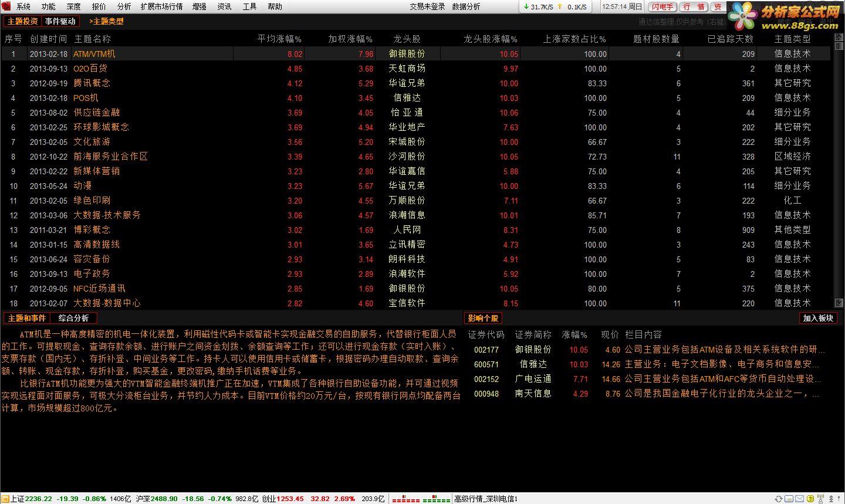Sort by 上涨家数占比% column header
Screen dimensions: 845x504
tap(574, 39)
